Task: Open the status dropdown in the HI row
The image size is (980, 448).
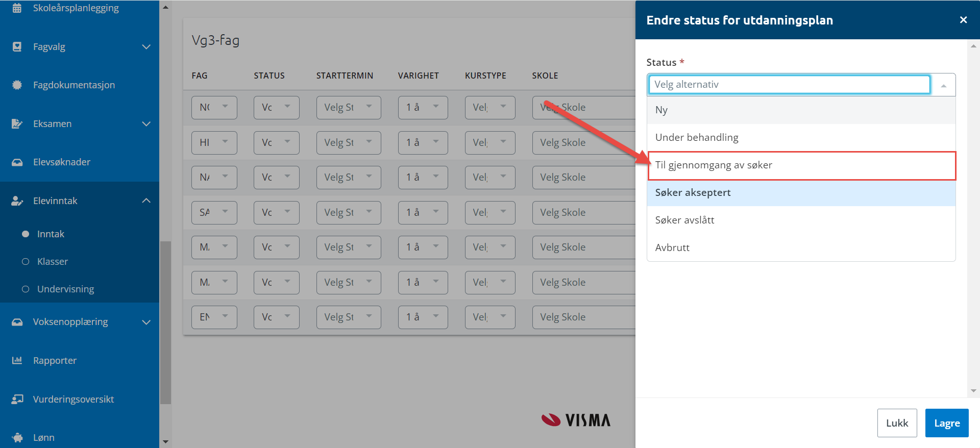Action: coord(277,143)
